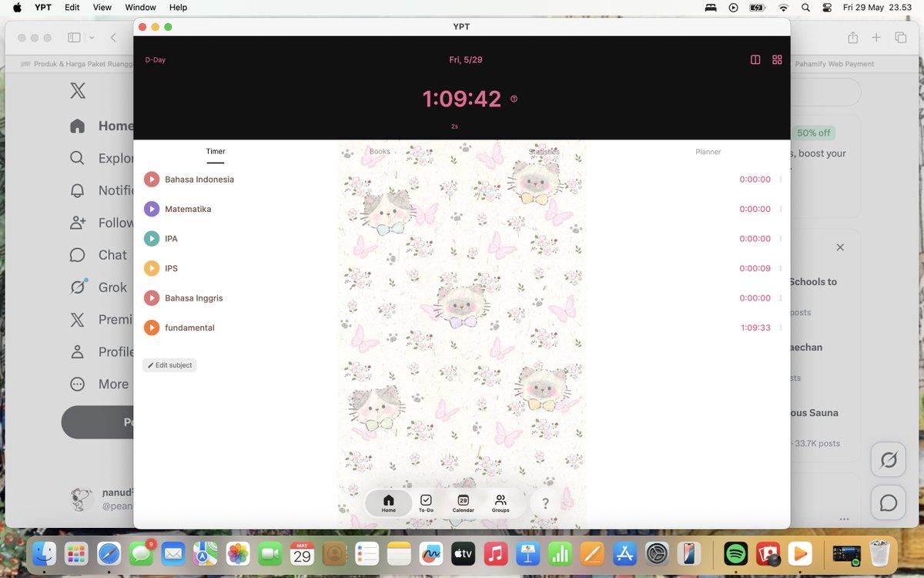The width and height of the screenshot is (924, 578).
Task: Switch to the Books tab
Action: (380, 152)
